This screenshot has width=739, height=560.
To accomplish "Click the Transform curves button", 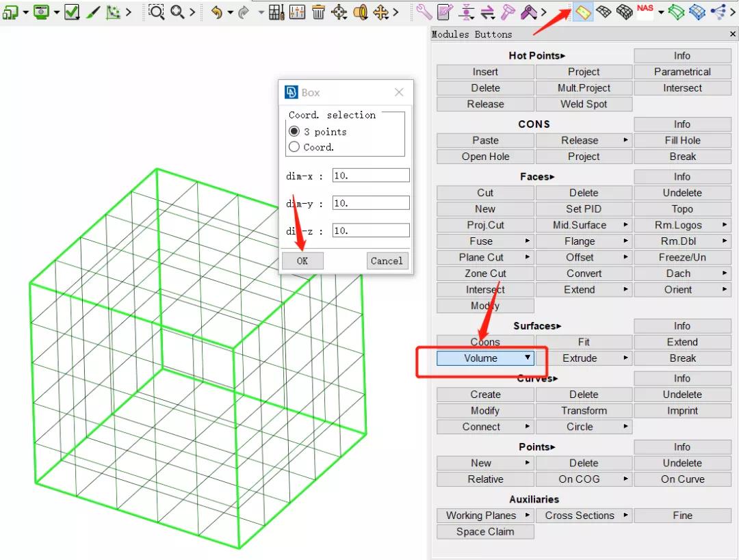I will click(x=584, y=410).
